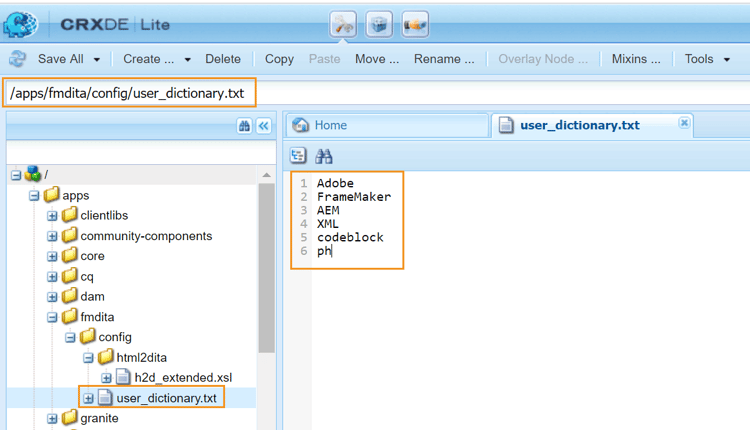Click the clientlibs folder icon
This screenshot has height=430, width=750.
[x=69, y=215]
